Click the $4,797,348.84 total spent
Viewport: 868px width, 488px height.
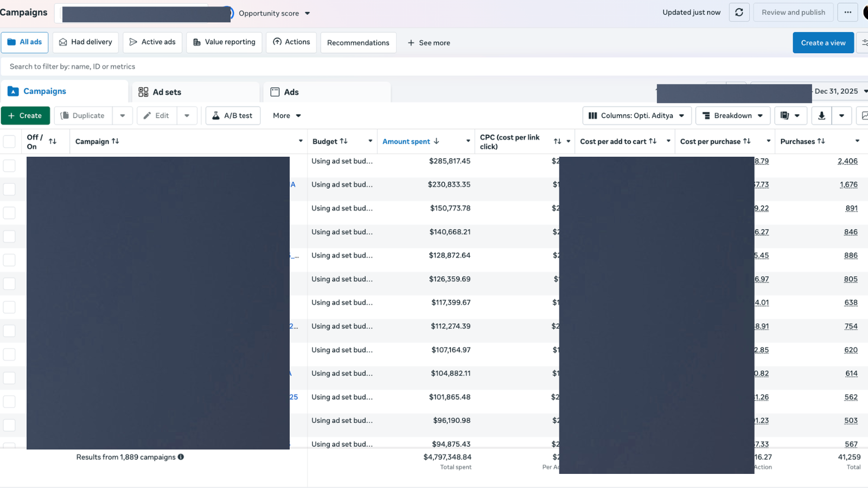(448, 457)
